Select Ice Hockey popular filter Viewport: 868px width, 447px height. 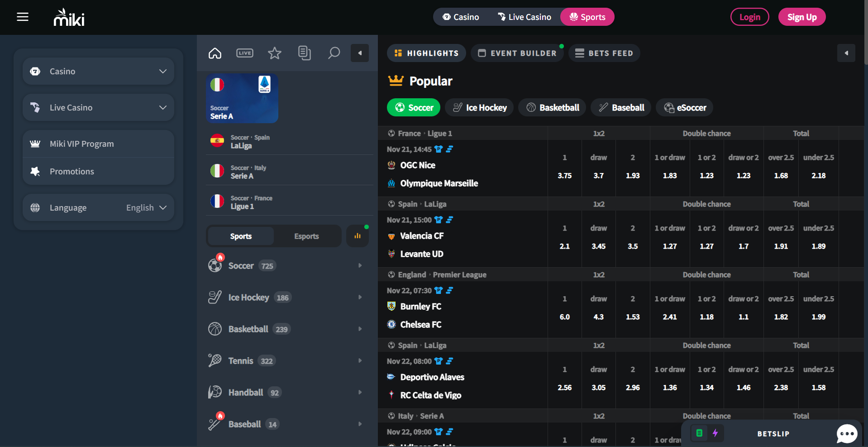[480, 107]
